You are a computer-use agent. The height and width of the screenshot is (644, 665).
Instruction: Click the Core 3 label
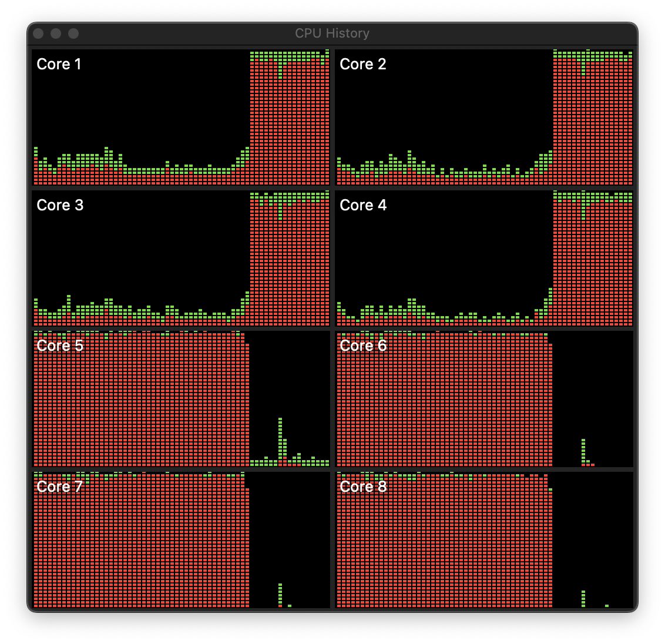pos(60,205)
